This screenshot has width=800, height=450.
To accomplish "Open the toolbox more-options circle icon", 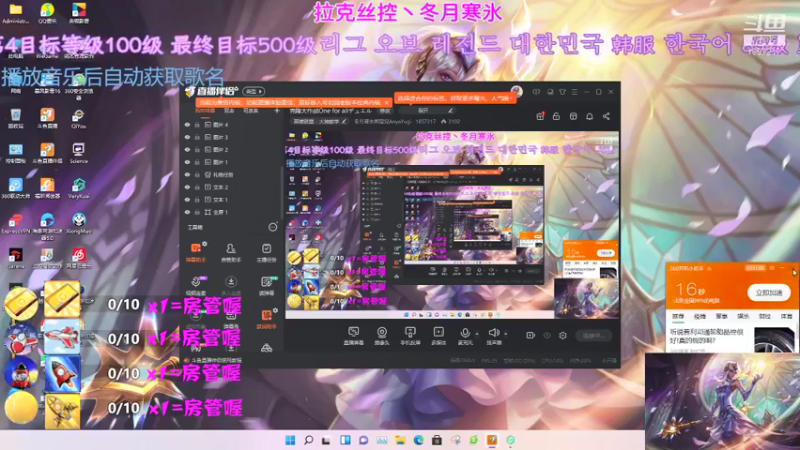I will point(273,227).
